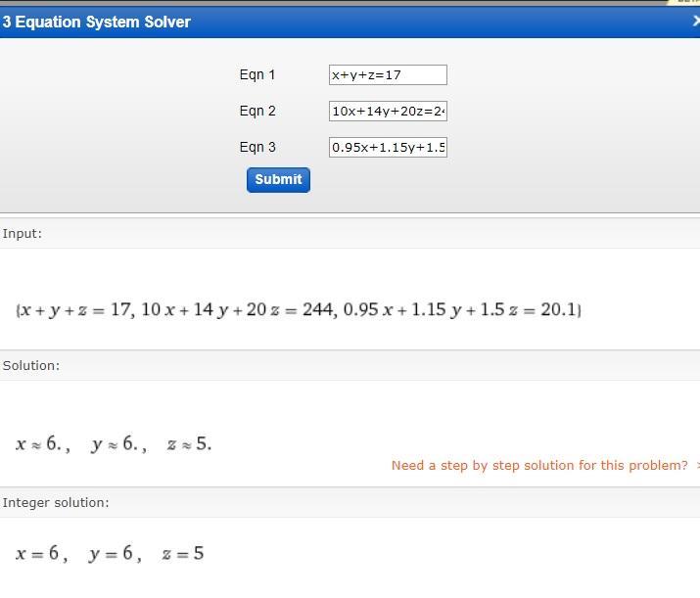Screen dimensions: 700x598
Task: Click the Eqn 3 label
Action: pyautogui.click(x=257, y=148)
